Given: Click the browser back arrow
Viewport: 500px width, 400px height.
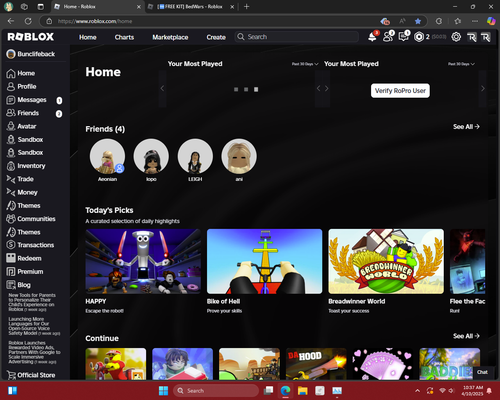Looking at the screenshot, I should click(x=11, y=21).
